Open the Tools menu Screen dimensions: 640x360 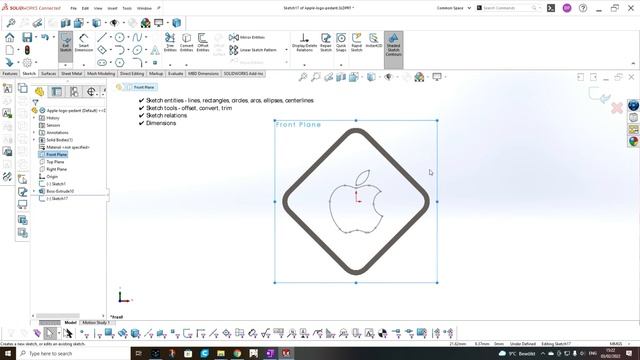(127, 8)
